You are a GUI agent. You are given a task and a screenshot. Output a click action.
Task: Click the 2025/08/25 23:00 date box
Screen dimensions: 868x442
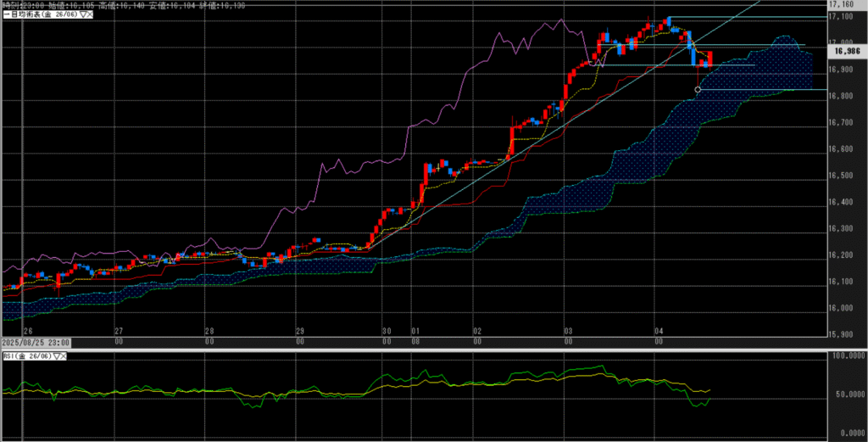(36, 342)
